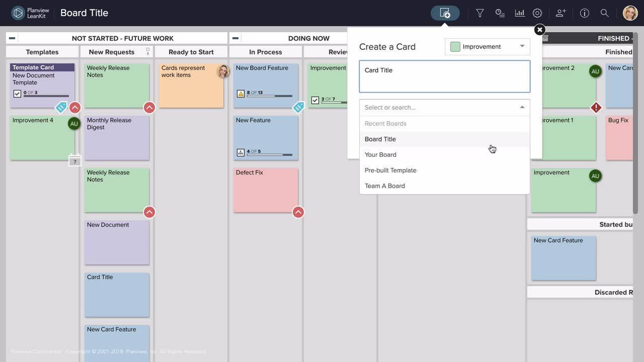
Task: Expand the Select or search boards dropdown
Action: point(444,107)
